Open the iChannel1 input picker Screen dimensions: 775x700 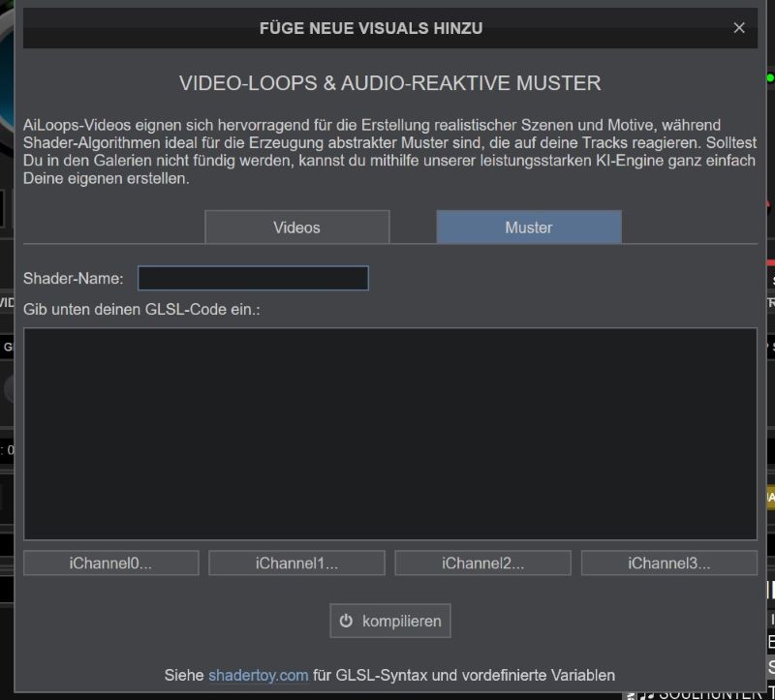(296, 563)
